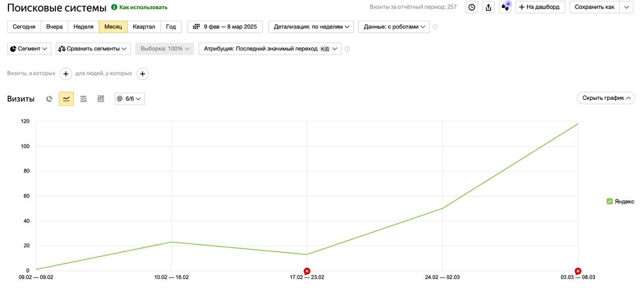The width and height of the screenshot is (644, 301).
Task: Open the report history clock icon
Action: (470, 8)
